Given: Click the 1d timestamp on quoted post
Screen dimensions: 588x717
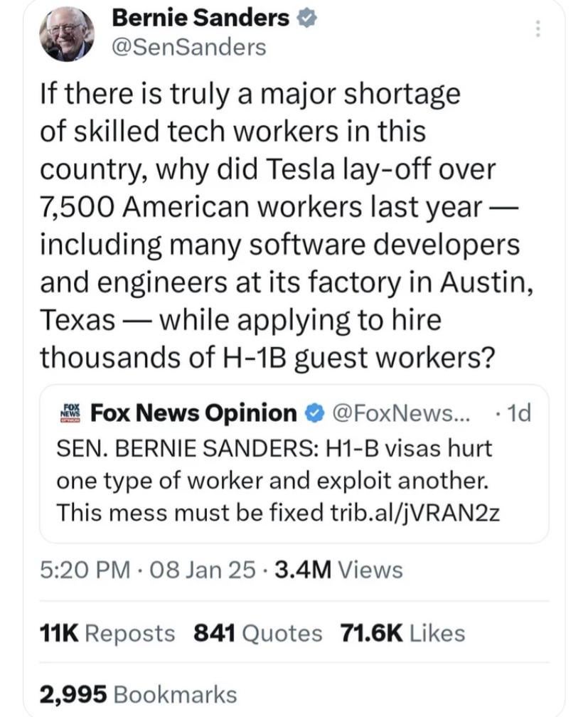Looking at the screenshot, I should point(516,413).
